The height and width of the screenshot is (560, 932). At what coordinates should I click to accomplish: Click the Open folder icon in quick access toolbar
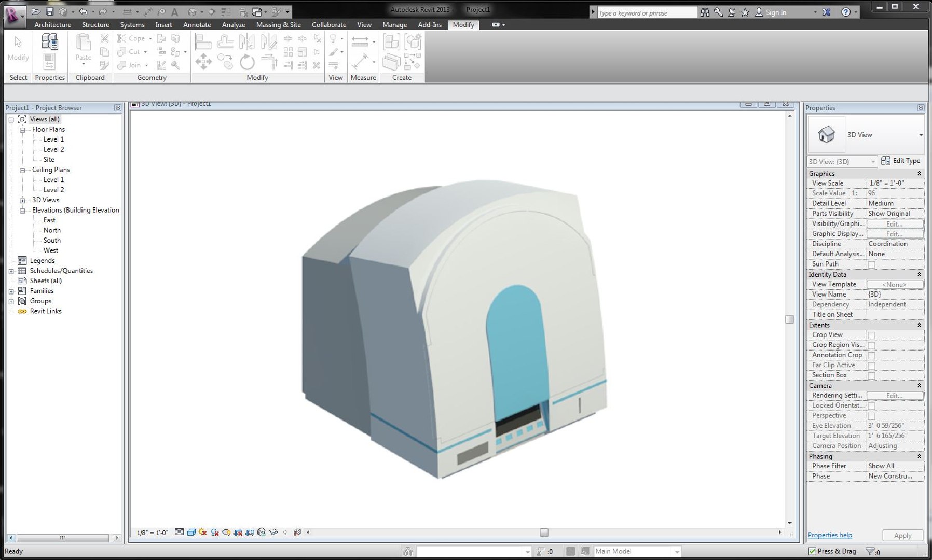[36, 11]
